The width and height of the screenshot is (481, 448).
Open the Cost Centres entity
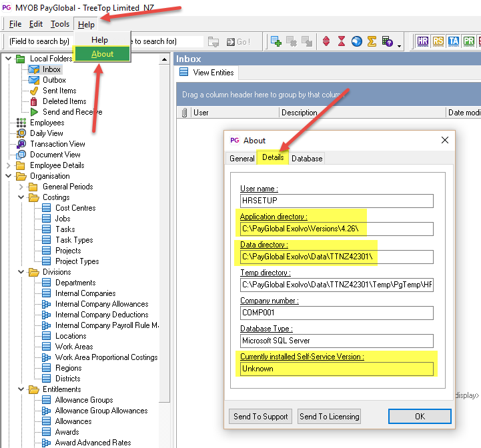click(75, 208)
